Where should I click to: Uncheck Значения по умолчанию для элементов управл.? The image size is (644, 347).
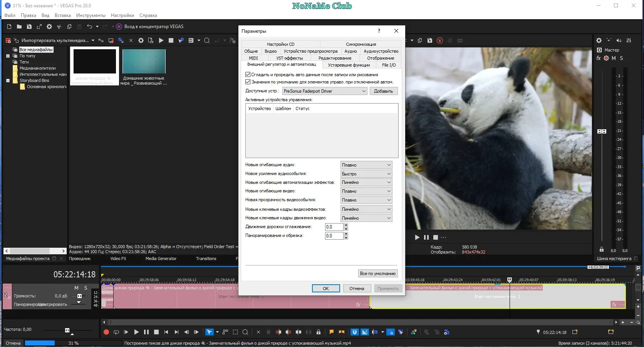(x=247, y=82)
